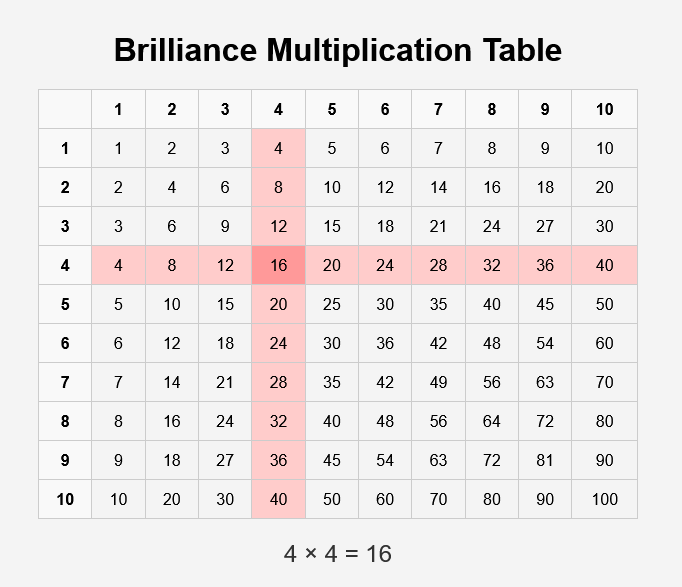The height and width of the screenshot is (587, 682).
Task: Click the product cell for 7 × 9
Action: point(545,382)
